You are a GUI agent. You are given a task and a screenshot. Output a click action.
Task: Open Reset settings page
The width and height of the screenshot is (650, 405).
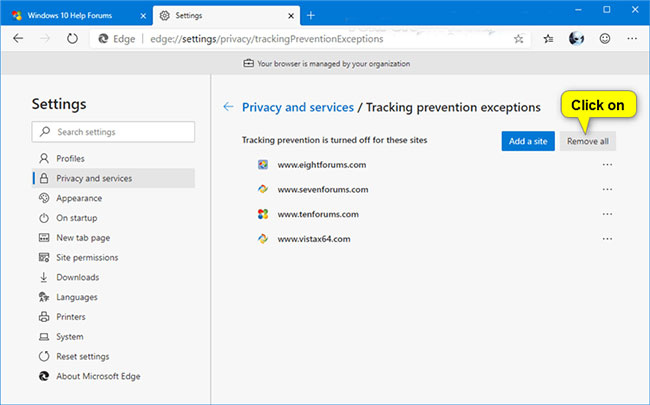click(113, 356)
